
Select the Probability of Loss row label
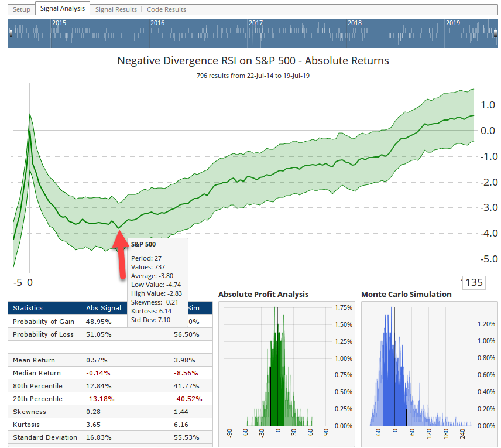[43, 334]
